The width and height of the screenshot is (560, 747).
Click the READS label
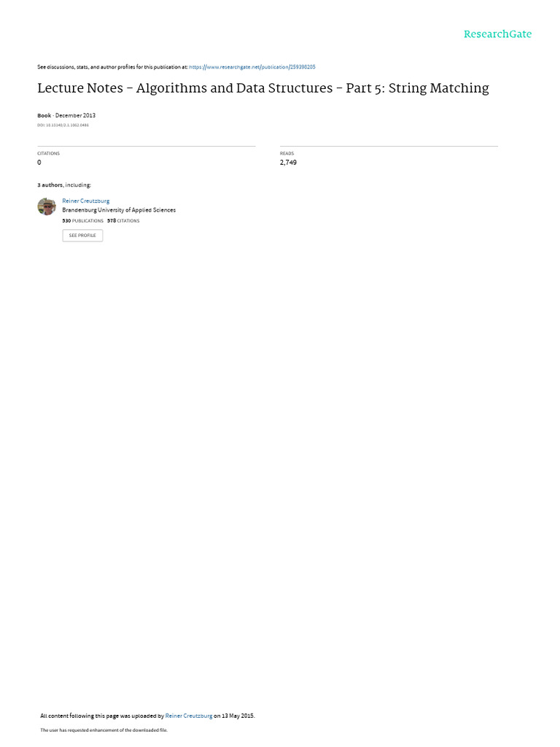[x=287, y=153]
